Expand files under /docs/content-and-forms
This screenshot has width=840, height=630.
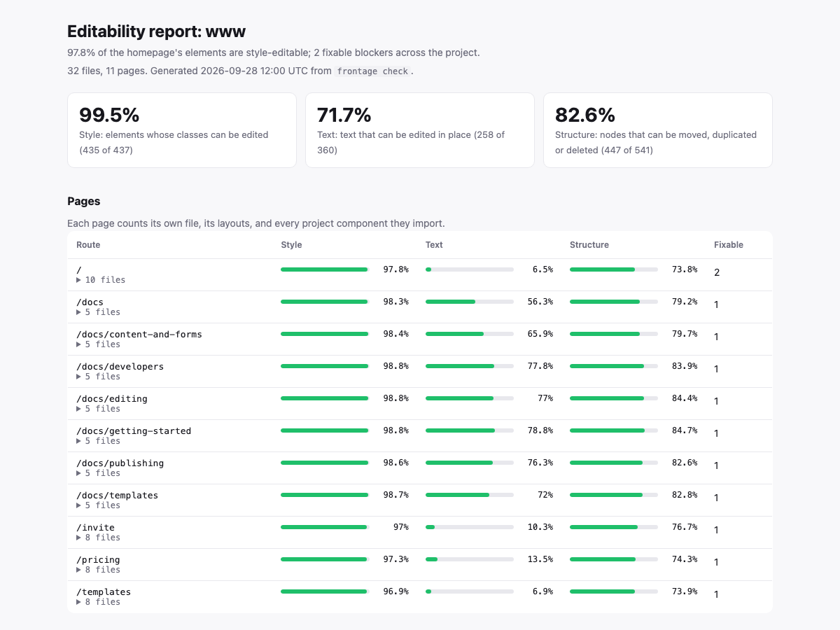pyautogui.click(x=98, y=344)
